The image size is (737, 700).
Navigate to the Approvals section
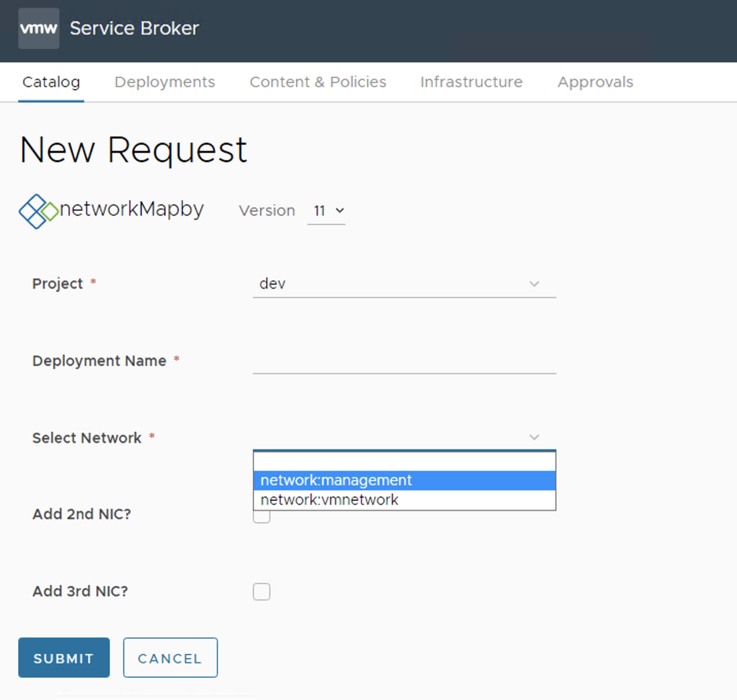click(595, 82)
